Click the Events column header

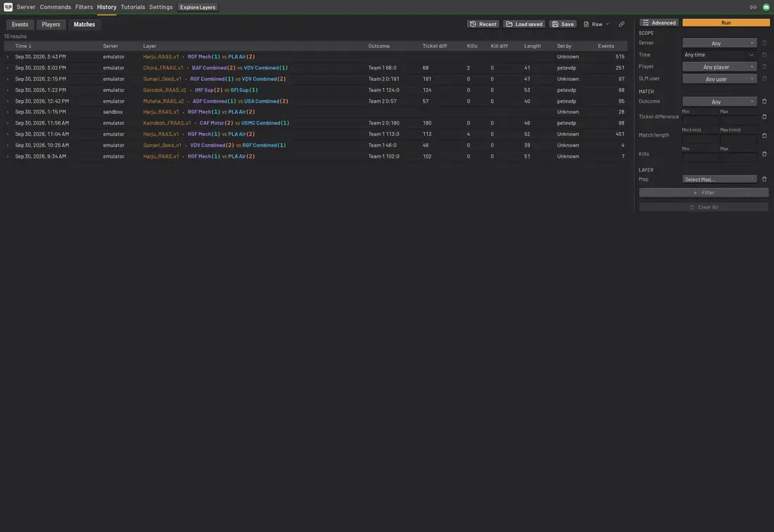606,46
